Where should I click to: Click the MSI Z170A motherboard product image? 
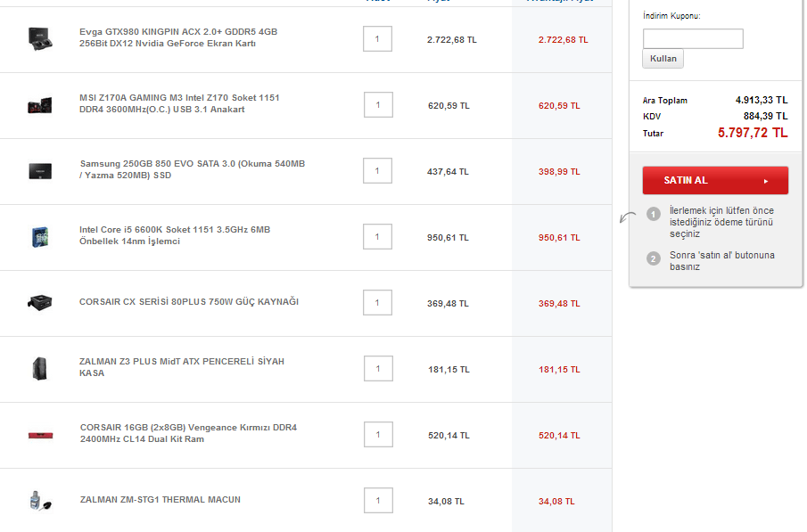[x=40, y=105]
